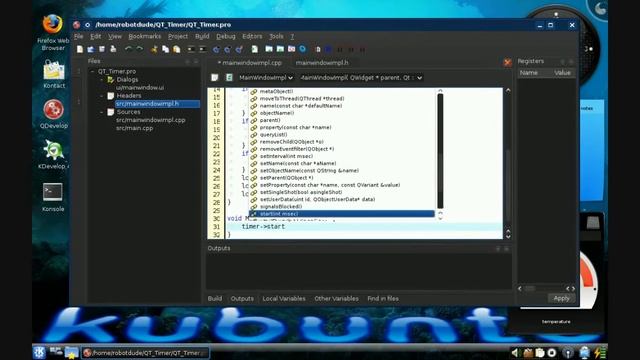Select src/mainwindowimpl.cpp in the file tree

(x=151, y=120)
